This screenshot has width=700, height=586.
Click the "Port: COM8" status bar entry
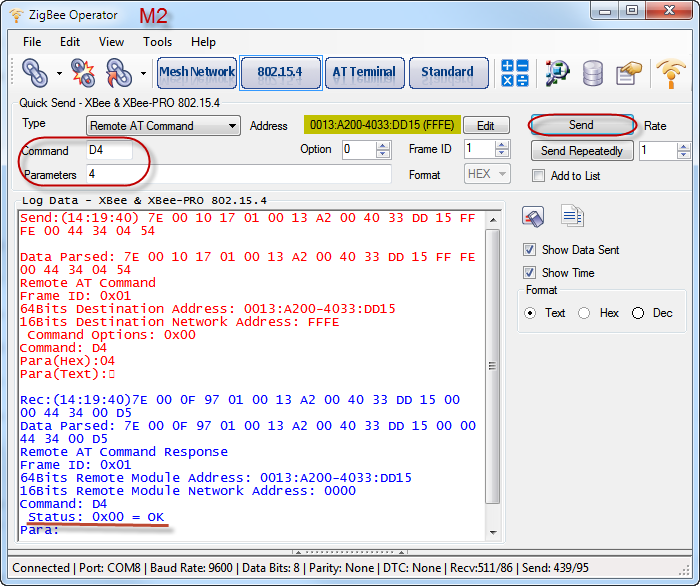coord(110,568)
